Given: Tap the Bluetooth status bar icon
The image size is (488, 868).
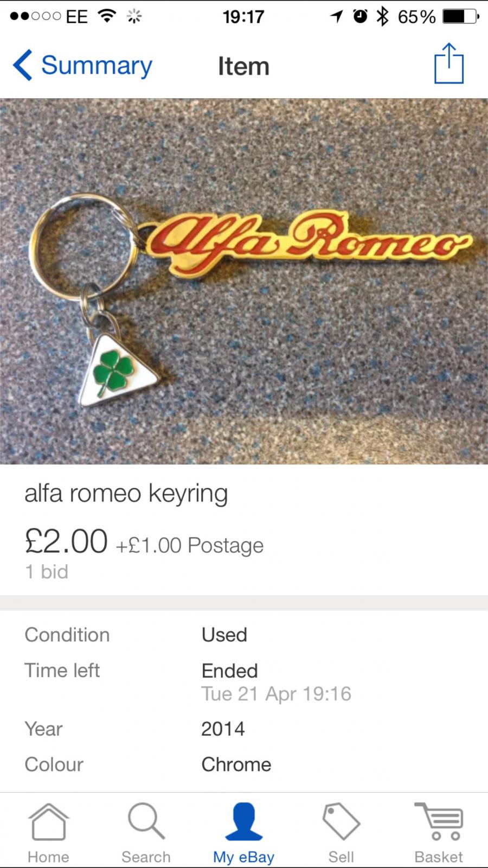Looking at the screenshot, I should coord(383,16).
